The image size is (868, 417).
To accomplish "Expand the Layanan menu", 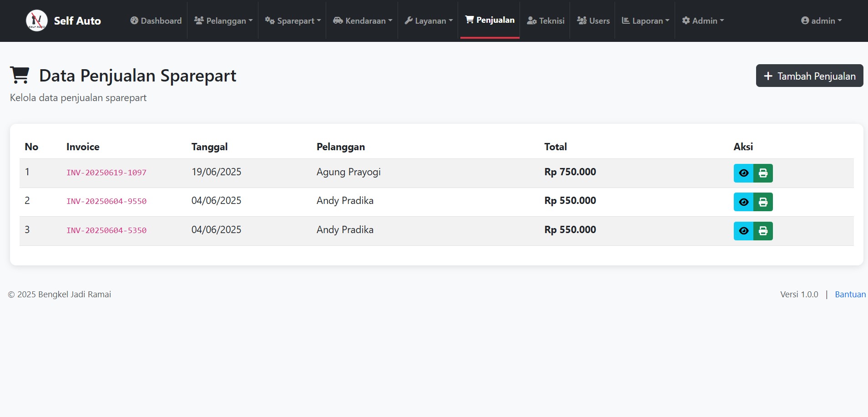I will (x=429, y=20).
